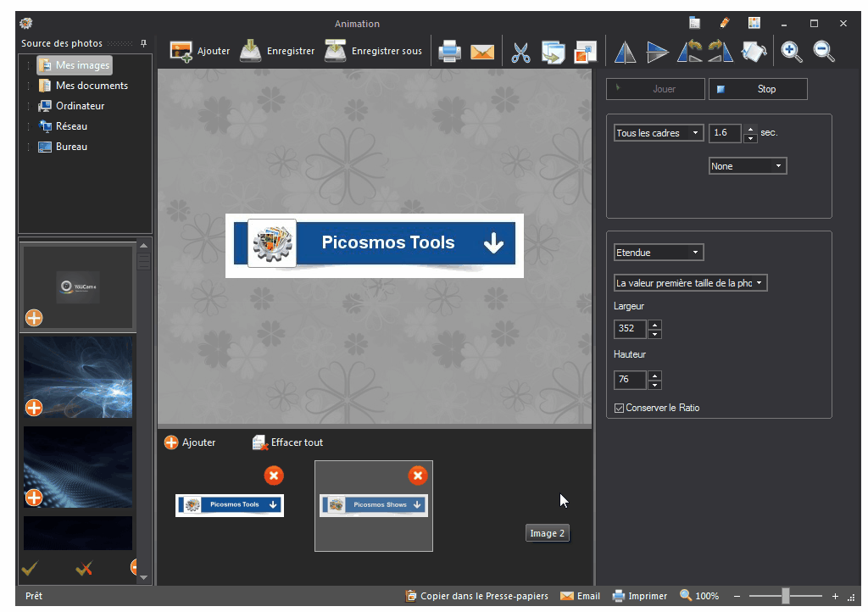Remove the Picosmos Shows frame
This screenshot has width=868, height=612.
click(418, 476)
